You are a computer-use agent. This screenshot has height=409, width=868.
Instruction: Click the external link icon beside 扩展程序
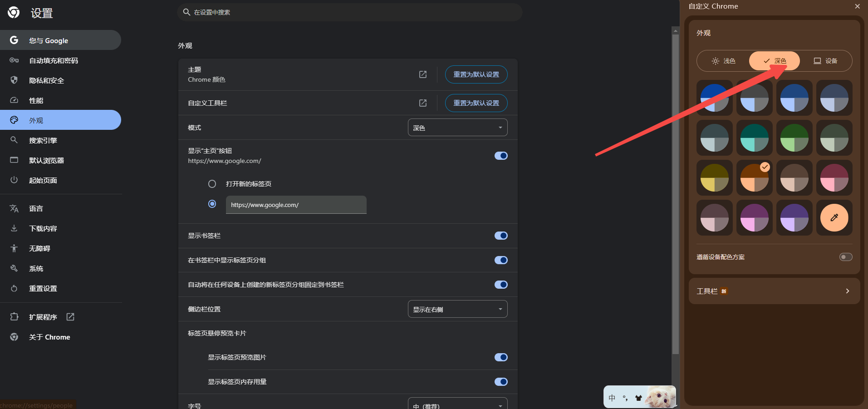[x=70, y=317]
